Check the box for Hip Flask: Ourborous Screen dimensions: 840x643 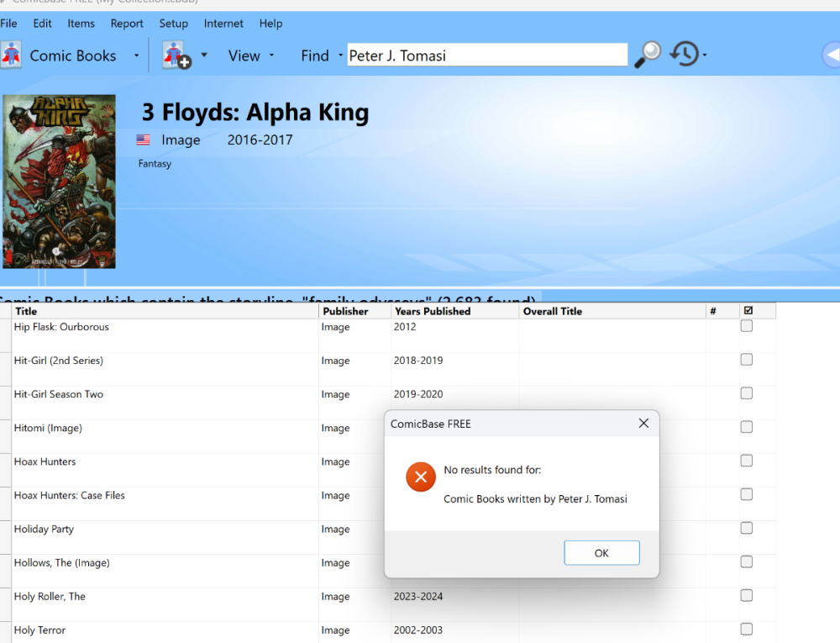pyautogui.click(x=746, y=327)
